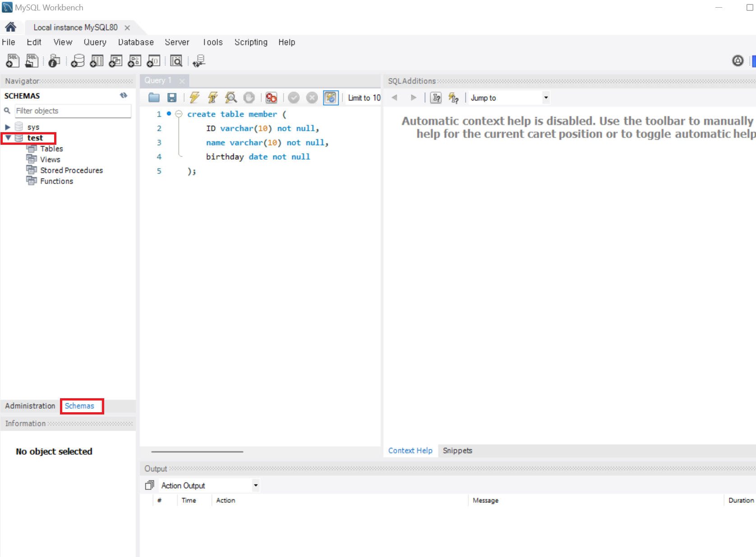
Task: Run EXPLAIN on the current statement
Action: pyautogui.click(x=231, y=97)
